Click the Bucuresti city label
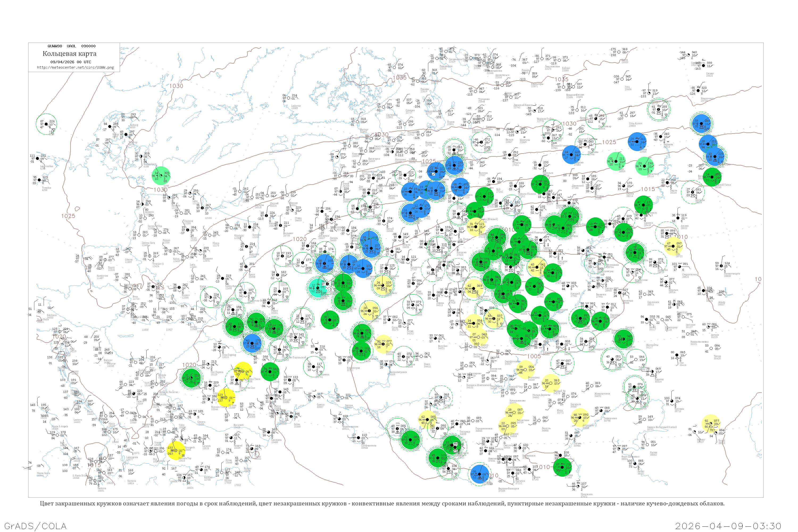 pos(239,425)
